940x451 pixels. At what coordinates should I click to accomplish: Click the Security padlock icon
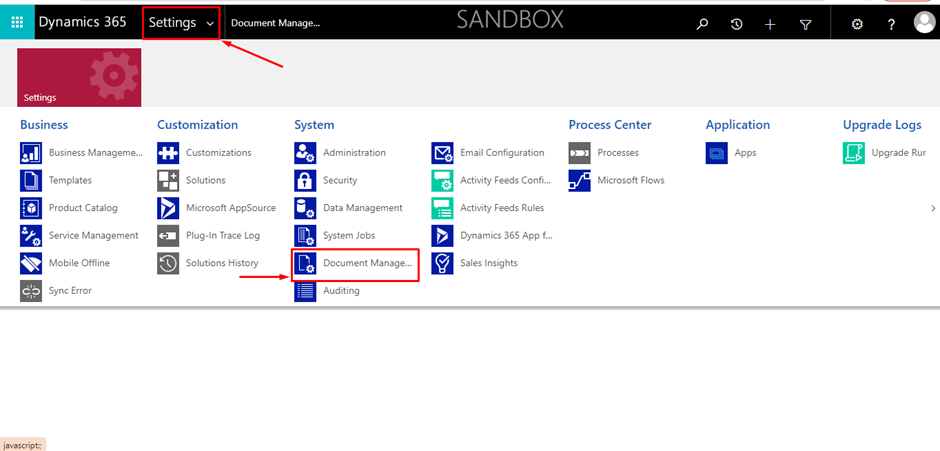coord(305,181)
